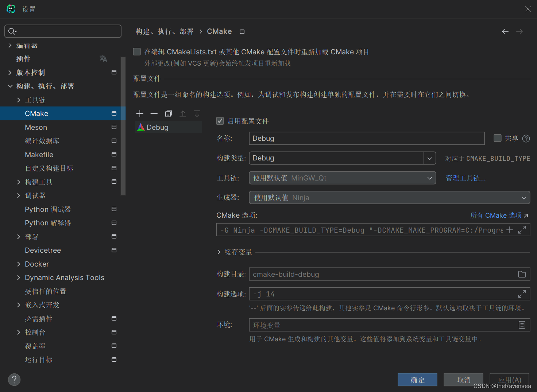Image resolution: width=537 pixels, height=392 pixels.
Task: Open the 所有 CMake 选项 link
Action: pyautogui.click(x=499, y=216)
